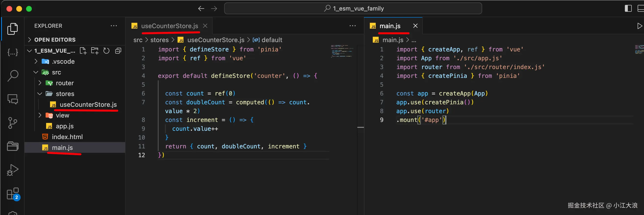
Task: Open the project manager folder icon
Action: pyautogui.click(x=13, y=146)
